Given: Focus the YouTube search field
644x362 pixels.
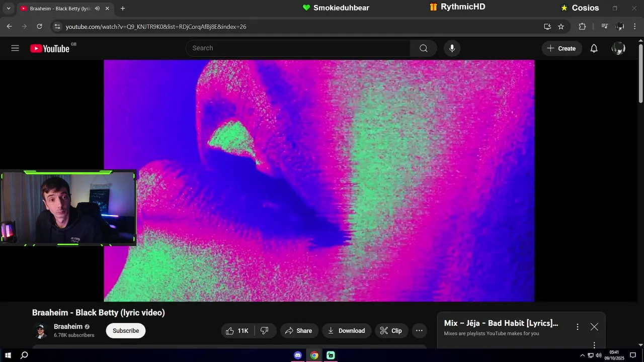Looking at the screenshot, I should click(x=298, y=48).
